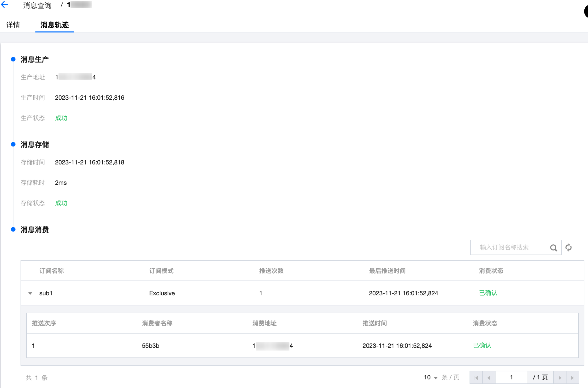Image resolution: width=588 pixels, height=388 pixels.
Task: Go to the previous page
Action: click(x=489, y=378)
